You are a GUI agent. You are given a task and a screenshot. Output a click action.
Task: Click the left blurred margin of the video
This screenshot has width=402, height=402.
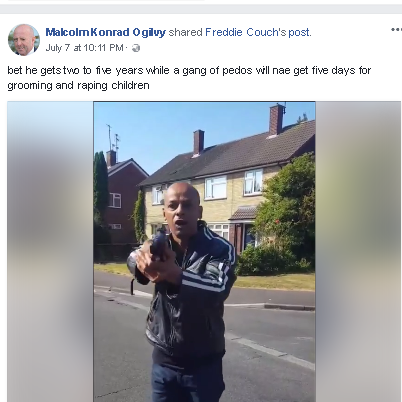(50, 252)
